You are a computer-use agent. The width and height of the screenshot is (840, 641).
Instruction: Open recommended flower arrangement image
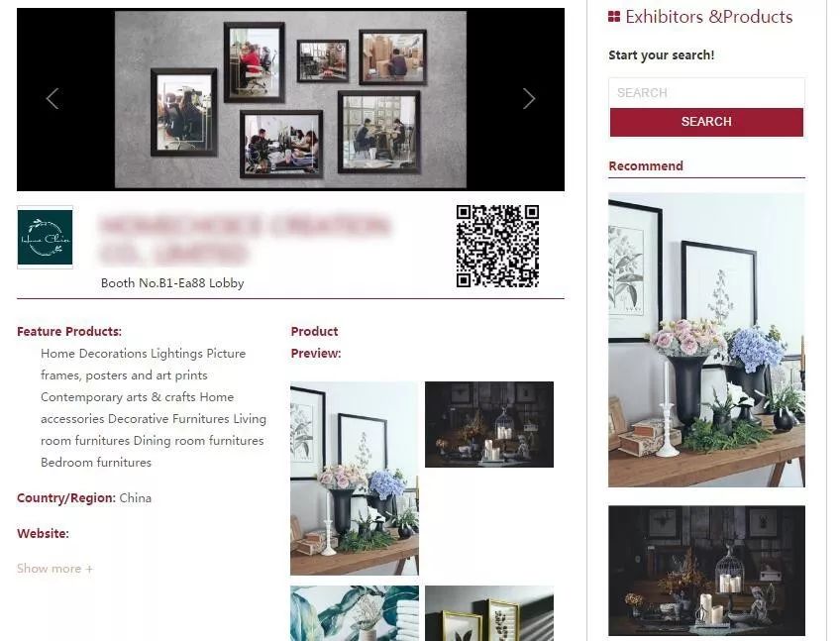[x=706, y=340]
